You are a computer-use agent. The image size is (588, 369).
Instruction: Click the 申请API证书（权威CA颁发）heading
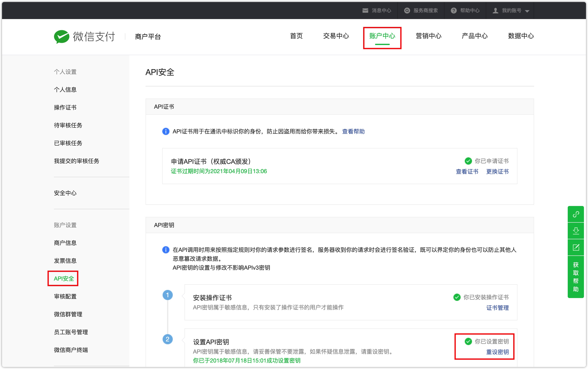211,161
